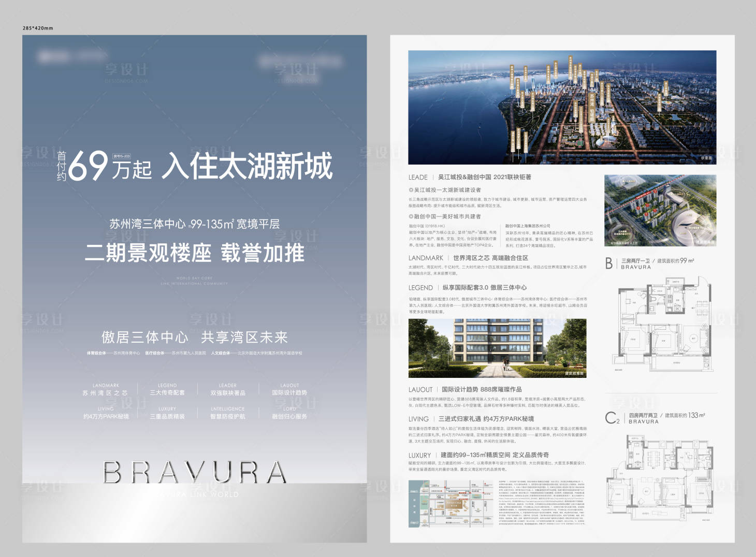
Task: Click the bold line 二期景观楼座 载誉加推
Action: tap(194, 253)
